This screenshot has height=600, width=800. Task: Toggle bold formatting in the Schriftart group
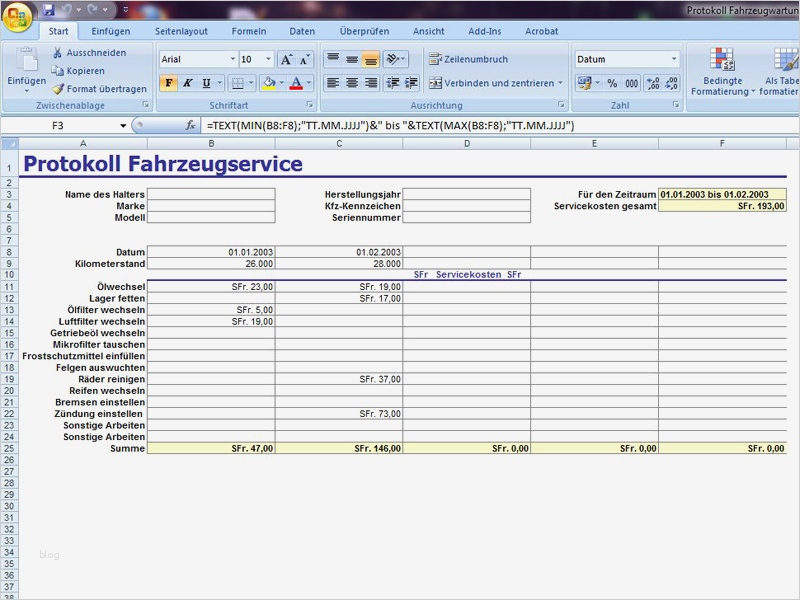click(x=168, y=83)
